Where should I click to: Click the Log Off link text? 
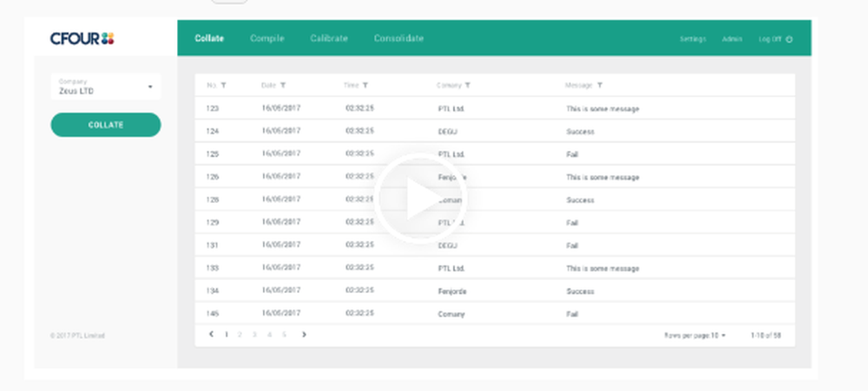coord(770,39)
